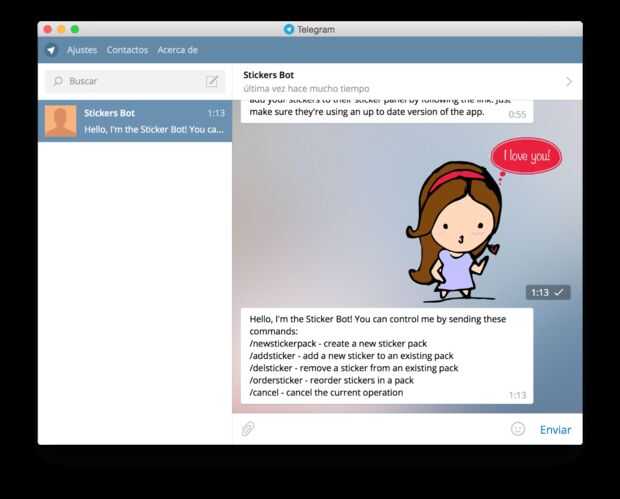Screen dimensions: 620x499
Task: Open the Contactos menu
Action: tap(127, 50)
